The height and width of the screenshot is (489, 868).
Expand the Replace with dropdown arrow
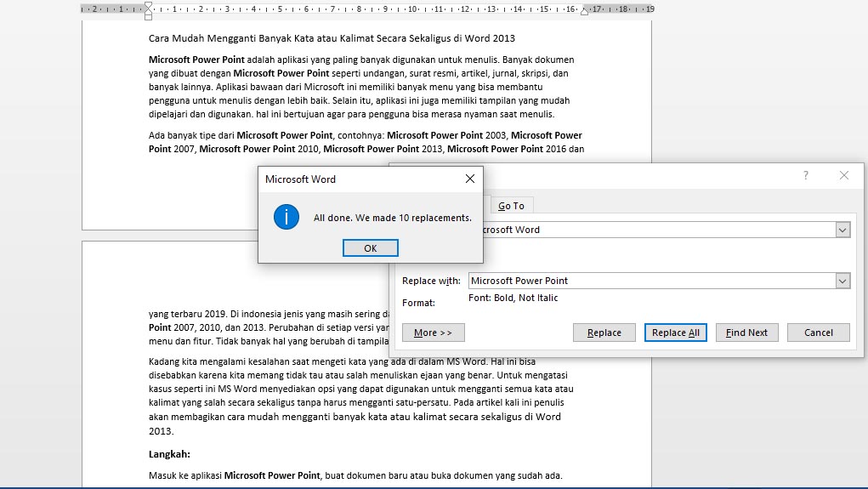[x=842, y=281]
